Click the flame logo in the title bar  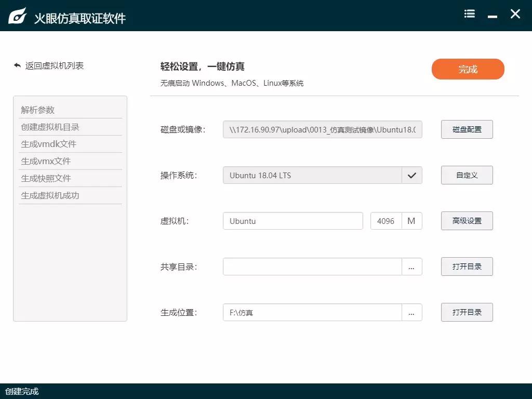[17, 14]
